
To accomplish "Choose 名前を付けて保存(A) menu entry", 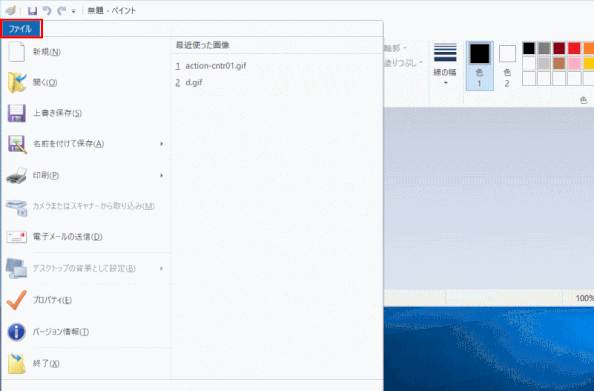I will point(86,144).
